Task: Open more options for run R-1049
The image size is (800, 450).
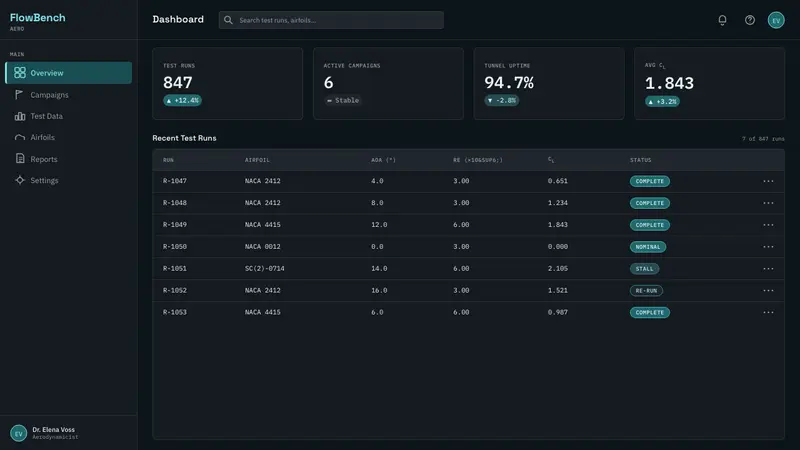Action: pos(768,225)
